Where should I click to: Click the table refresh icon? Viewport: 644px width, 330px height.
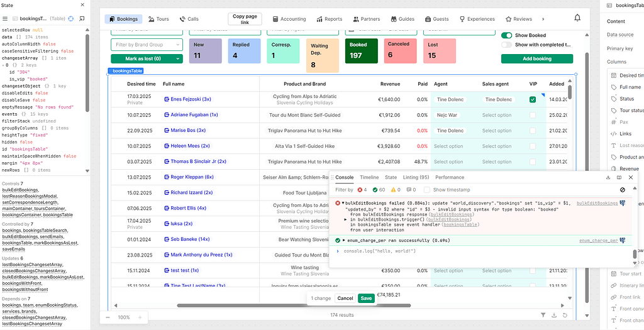(x=565, y=315)
